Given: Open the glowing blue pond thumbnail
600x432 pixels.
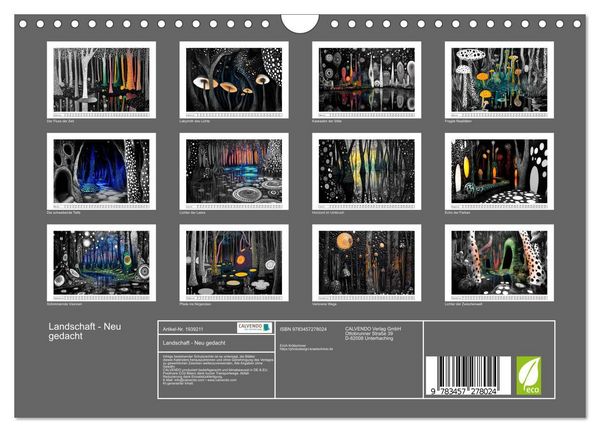Looking at the screenshot, I should tap(234, 171).
